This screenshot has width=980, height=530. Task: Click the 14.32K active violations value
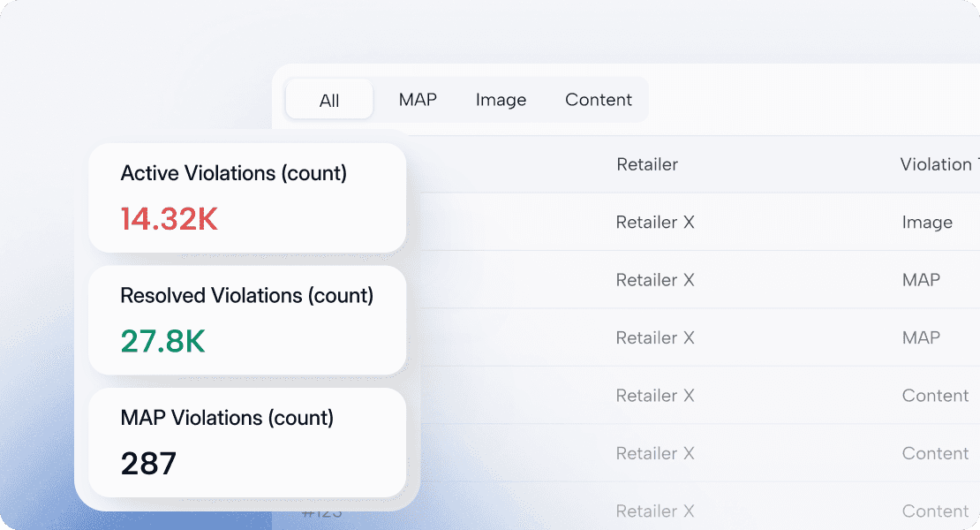click(170, 219)
